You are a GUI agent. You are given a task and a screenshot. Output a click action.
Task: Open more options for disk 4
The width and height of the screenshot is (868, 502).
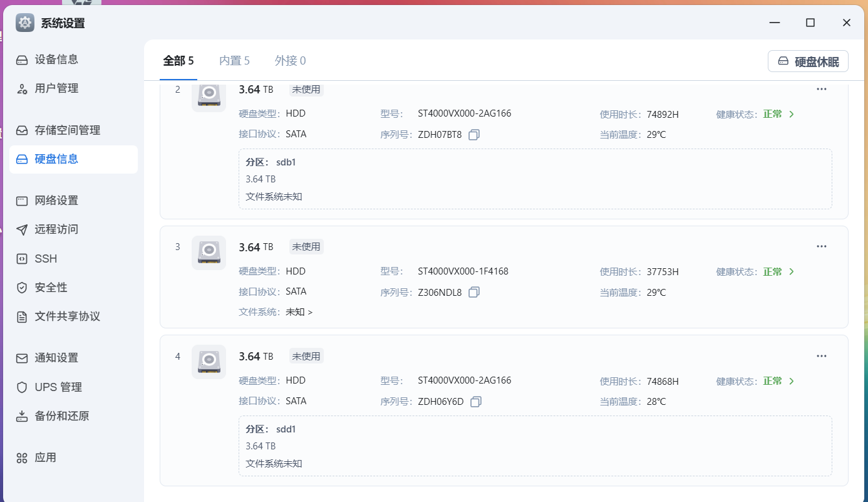822,356
